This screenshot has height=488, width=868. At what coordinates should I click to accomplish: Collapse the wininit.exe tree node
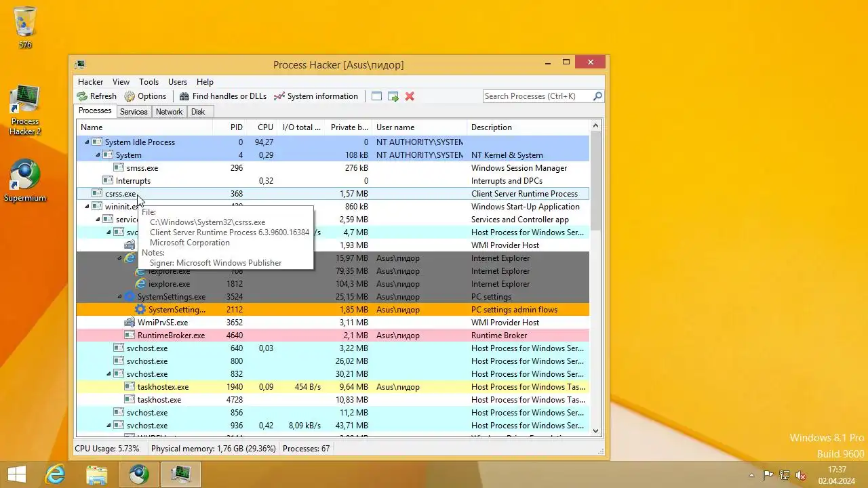coord(87,207)
